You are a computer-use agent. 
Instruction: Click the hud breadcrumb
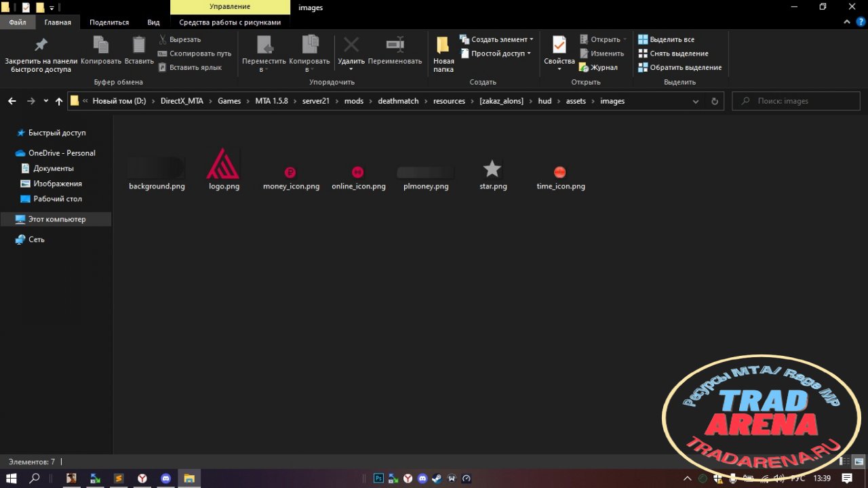point(544,101)
